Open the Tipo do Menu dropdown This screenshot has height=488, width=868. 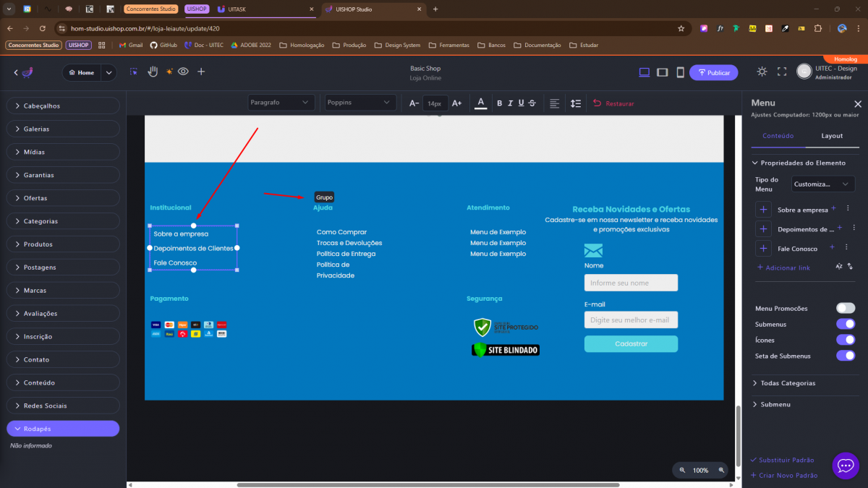click(822, 184)
